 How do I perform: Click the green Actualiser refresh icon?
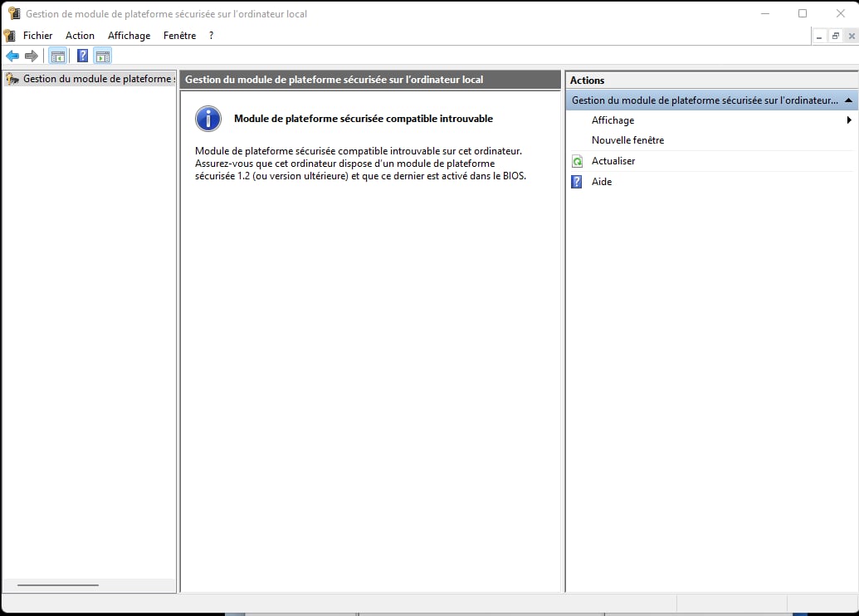[577, 161]
